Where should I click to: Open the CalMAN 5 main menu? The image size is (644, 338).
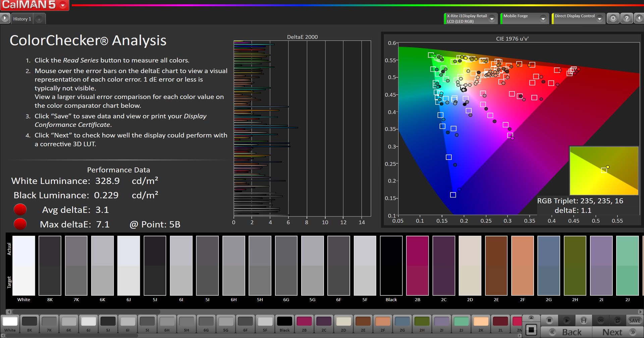(x=62, y=5)
